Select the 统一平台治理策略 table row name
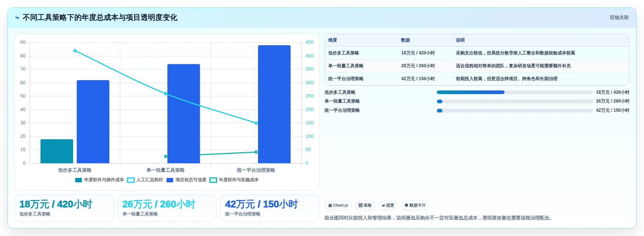 point(346,79)
